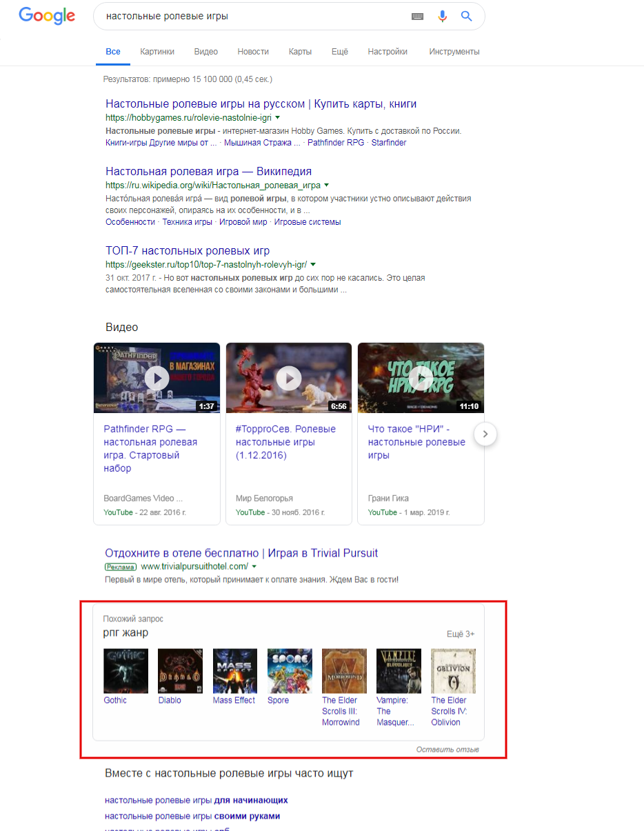Open Настройки menu
The image size is (644, 831).
pos(388,52)
